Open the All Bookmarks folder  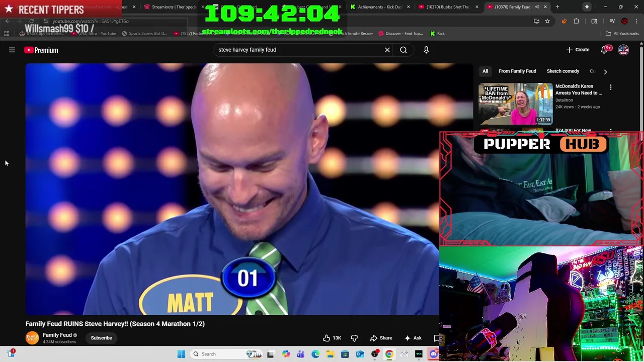(622, 34)
